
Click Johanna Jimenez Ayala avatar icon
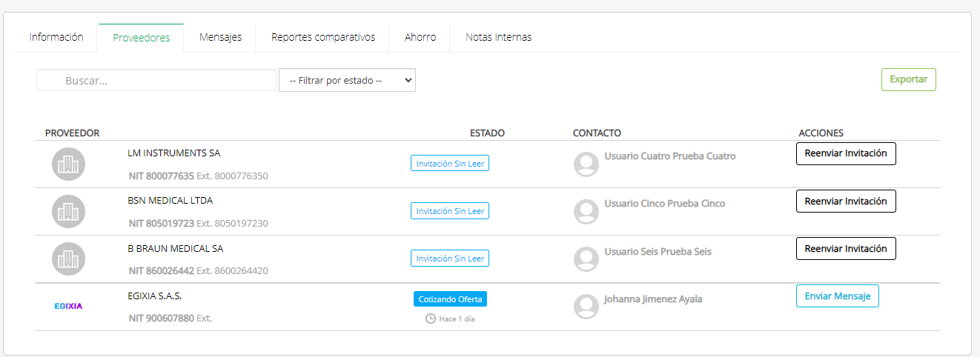[586, 307]
